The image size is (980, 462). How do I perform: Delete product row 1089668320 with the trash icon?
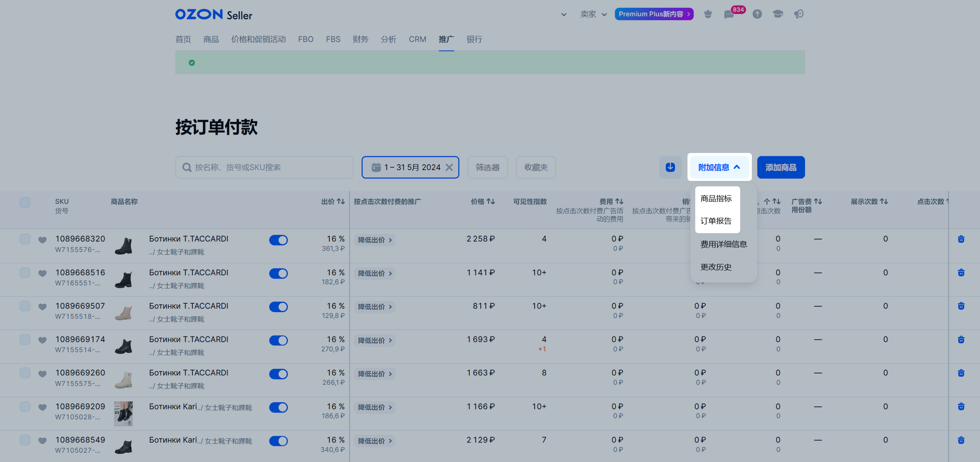961,239
